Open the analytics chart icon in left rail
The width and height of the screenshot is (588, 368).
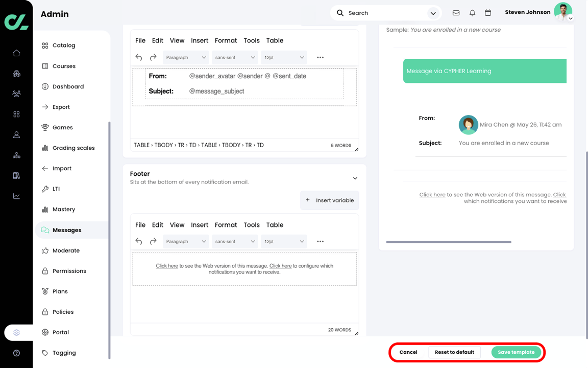point(16,196)
